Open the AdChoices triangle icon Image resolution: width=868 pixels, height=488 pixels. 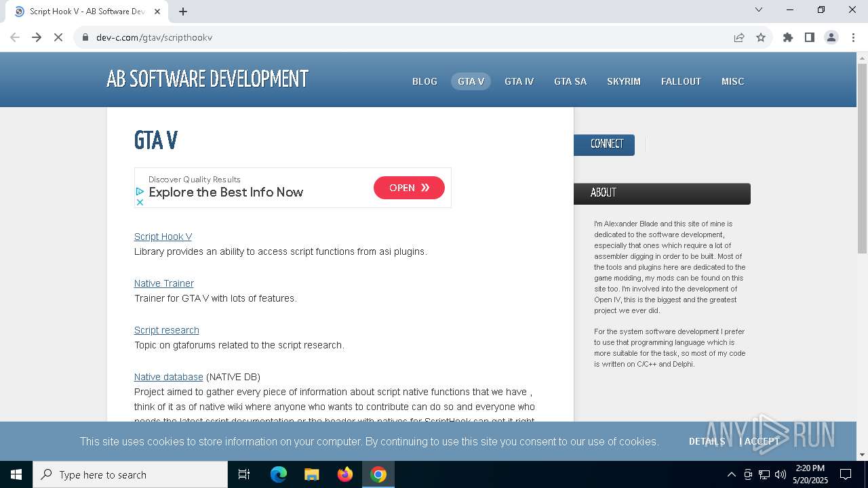tap(140, 192)
